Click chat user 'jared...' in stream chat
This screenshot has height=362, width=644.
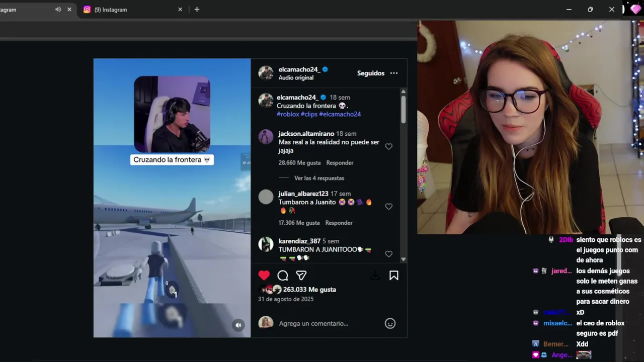click(x=561, y=271)
